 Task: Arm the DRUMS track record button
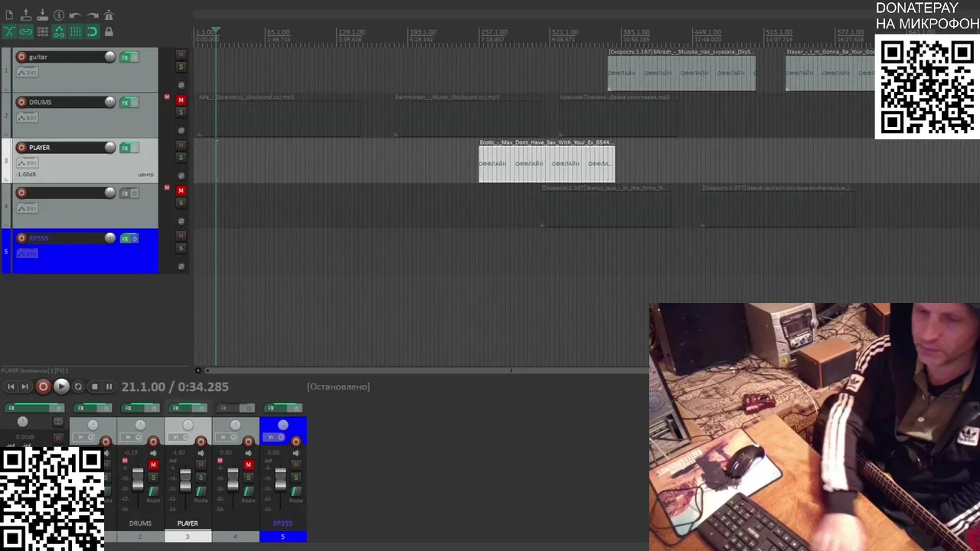coord(21,102)
